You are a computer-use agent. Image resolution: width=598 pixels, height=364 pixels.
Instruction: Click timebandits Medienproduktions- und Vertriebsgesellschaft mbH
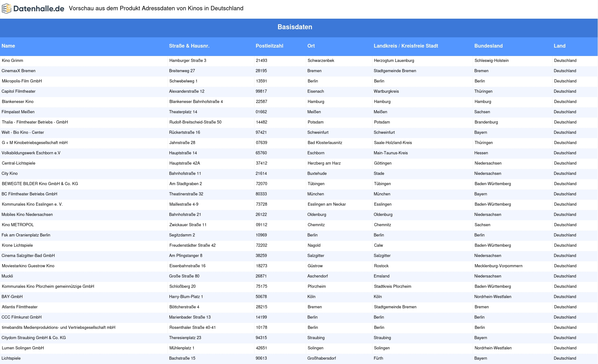coord(59,328)
